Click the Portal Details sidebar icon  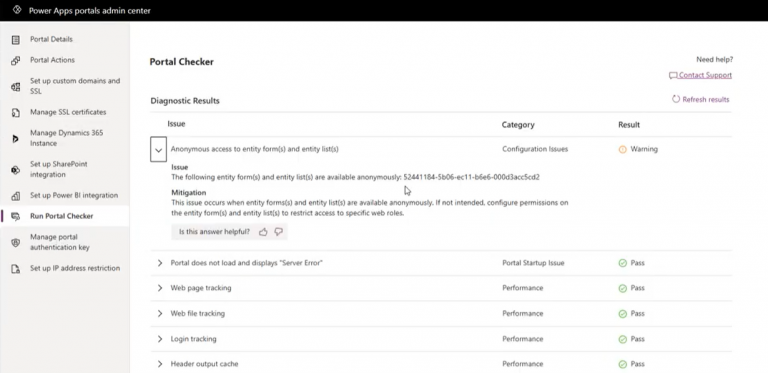tap(16, 40)
